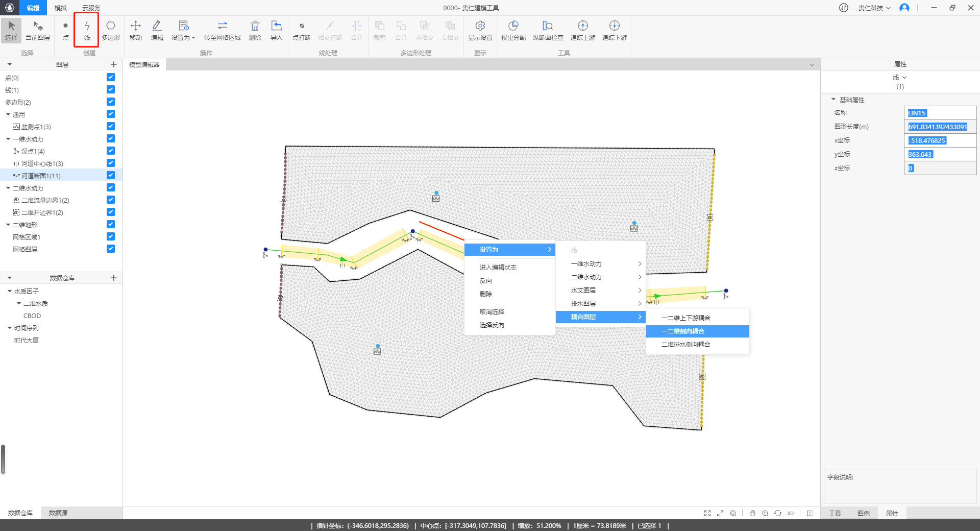Screen dimensions: 980x531
Task: Click the 权重分配 weight allocation tool
Action: tap(513, 30)
